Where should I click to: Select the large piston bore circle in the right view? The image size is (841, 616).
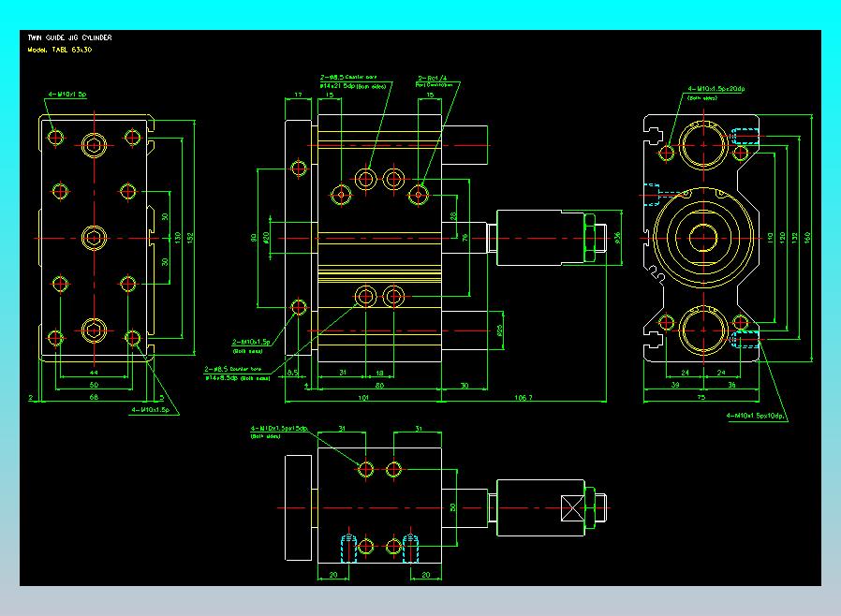pyautogui.click(x=703, y=237)
